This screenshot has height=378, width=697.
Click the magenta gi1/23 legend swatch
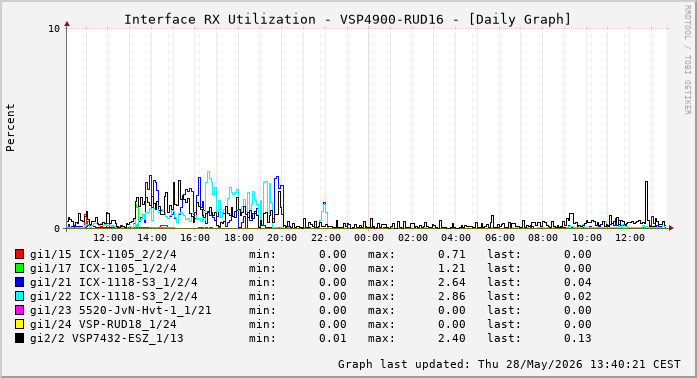tap(19, 310)
